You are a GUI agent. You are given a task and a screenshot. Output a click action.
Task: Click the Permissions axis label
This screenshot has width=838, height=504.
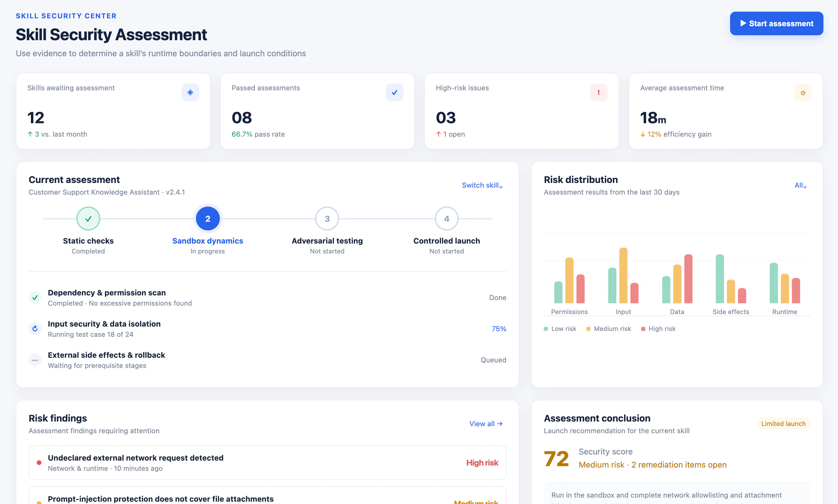click(x=569, y=312)
